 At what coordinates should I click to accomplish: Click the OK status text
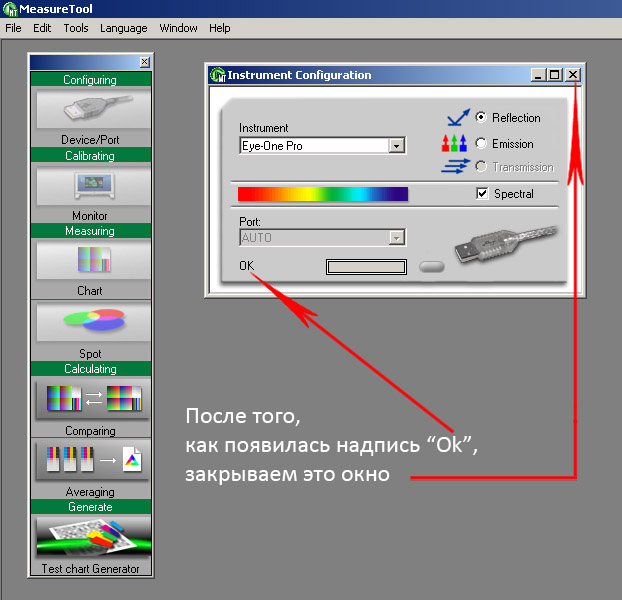click(246, 266)
